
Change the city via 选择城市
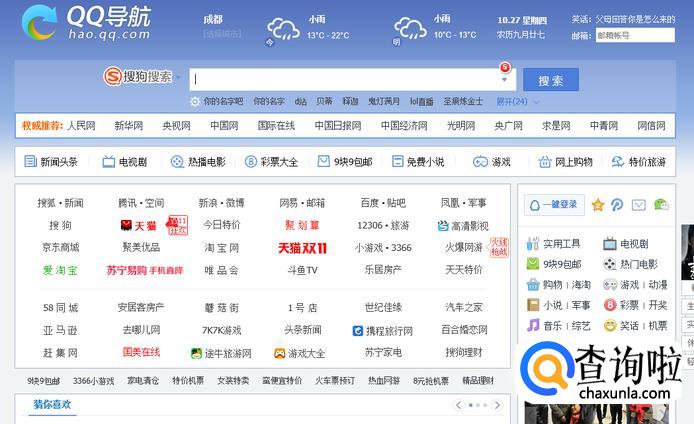pyautogui.click(x=221, y=34)
